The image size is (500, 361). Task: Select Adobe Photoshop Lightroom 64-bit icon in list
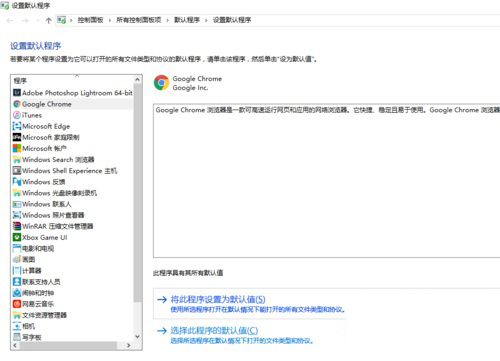[x=17, y=93]
